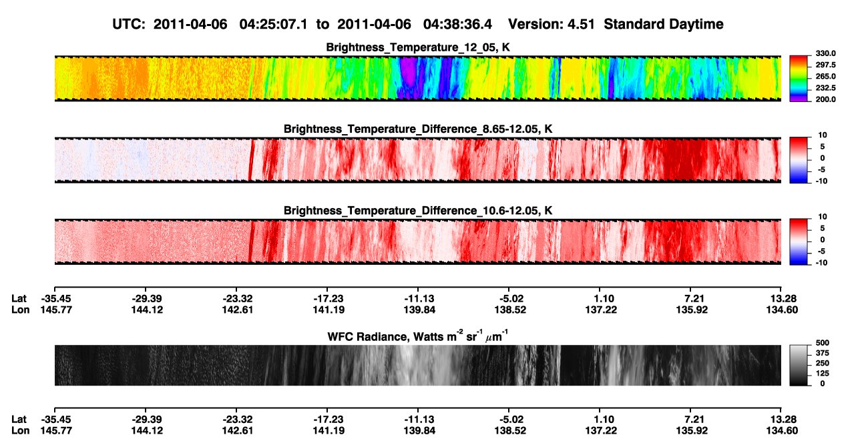Click the 375 label on the grayscale colorbar
868x445 pixels.
[x=822, y=353]
